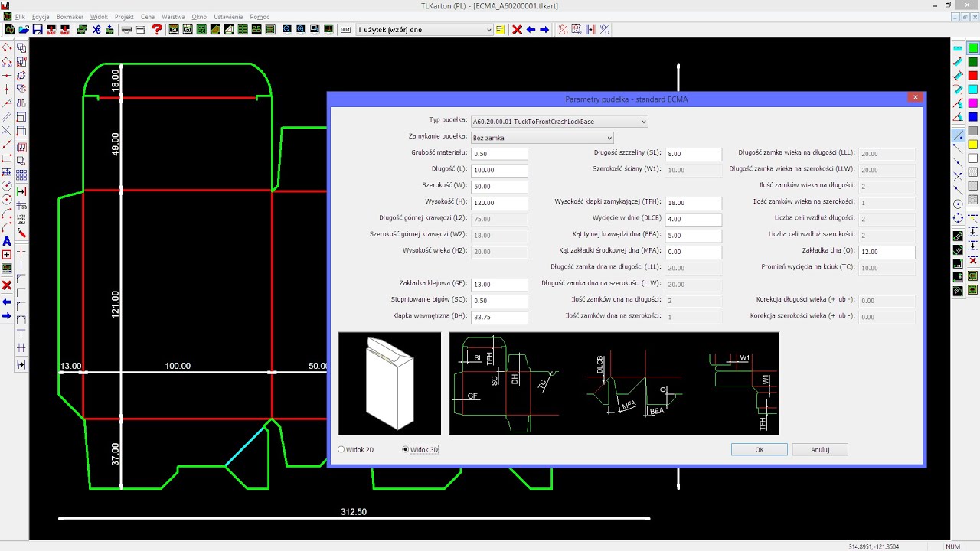This screenshot has height=551, width=980.
Task: Click the Kąt tylnej krawędzi dna (BEA) field
Action: (694, 236)
